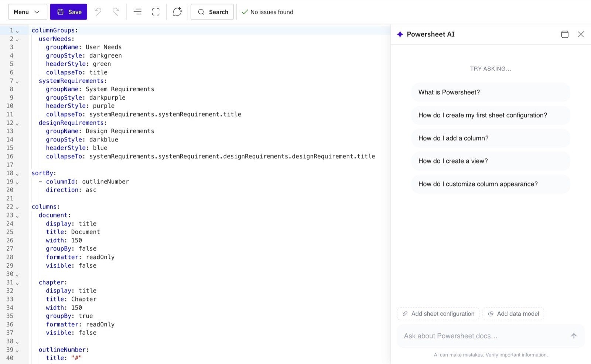Open the Search button
Image resolution: width=591 pixels, height=364 pixels.
[212, 12]
